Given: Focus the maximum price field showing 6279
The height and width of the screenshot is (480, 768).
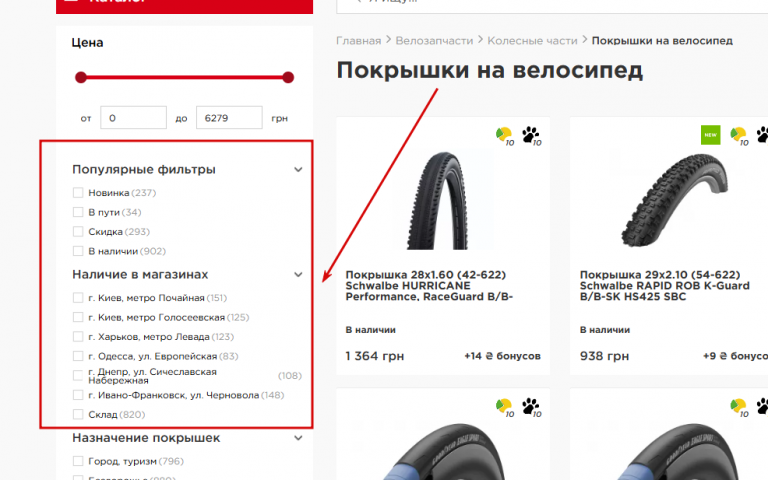Looking at the screenshot, I should click(229, 118).
